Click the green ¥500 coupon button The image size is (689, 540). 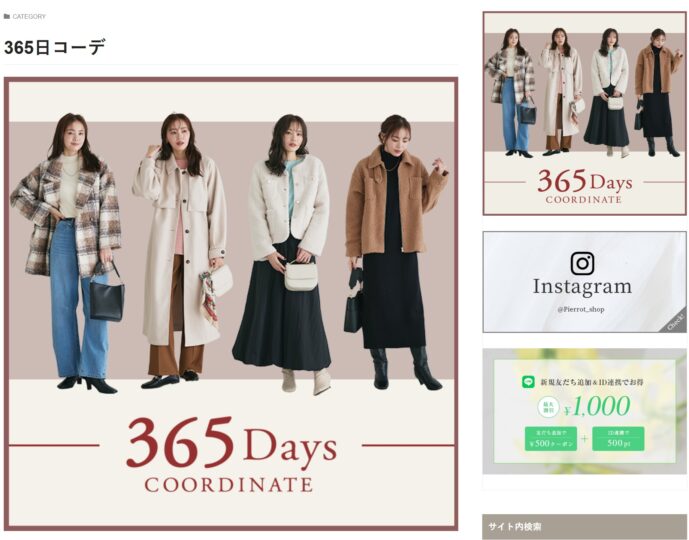[x=551, y=439]
